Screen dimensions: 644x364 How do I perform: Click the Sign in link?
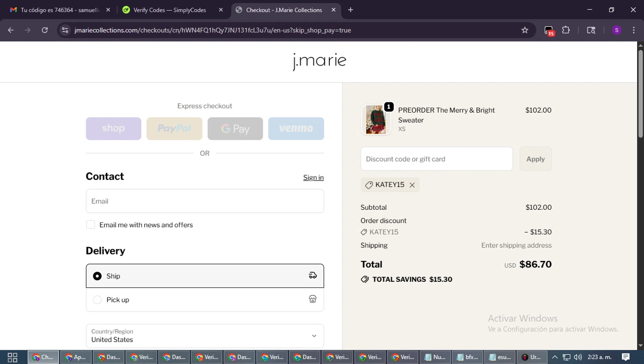coord(313,177)
